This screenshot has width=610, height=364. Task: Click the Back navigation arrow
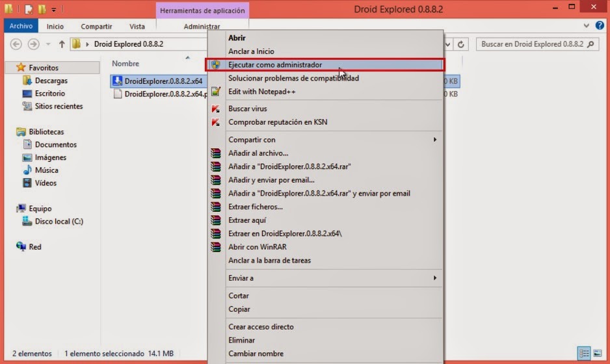tap(16, 44)
